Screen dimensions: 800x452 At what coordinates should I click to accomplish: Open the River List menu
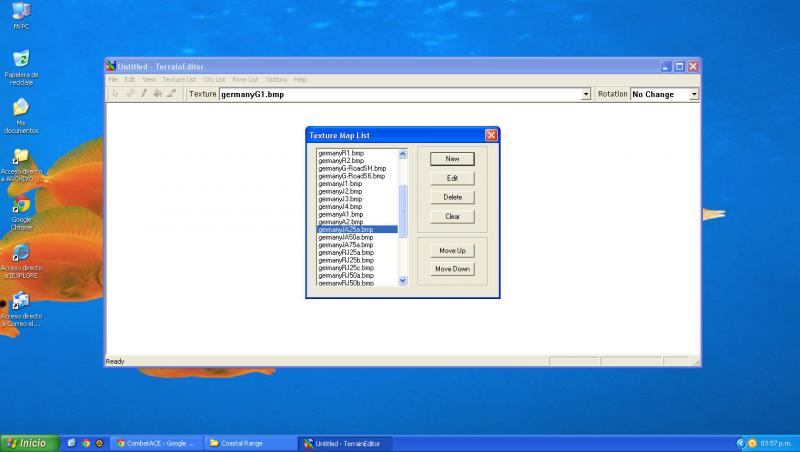tap(245, 80)
